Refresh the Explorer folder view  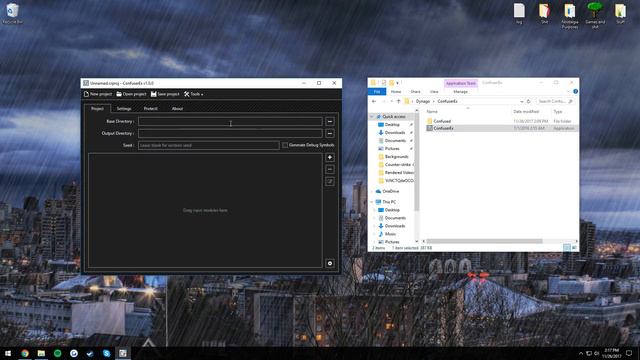click(x=529, y=101)
